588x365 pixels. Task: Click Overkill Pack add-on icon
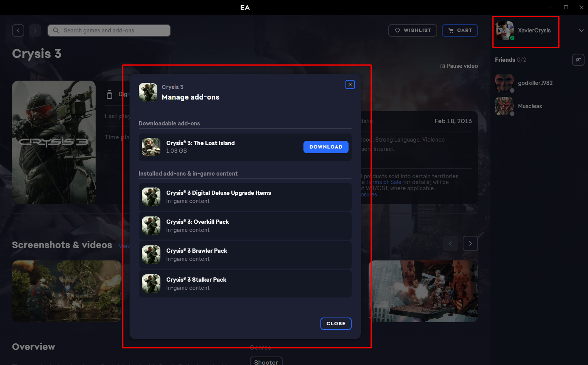click(151, 226)
